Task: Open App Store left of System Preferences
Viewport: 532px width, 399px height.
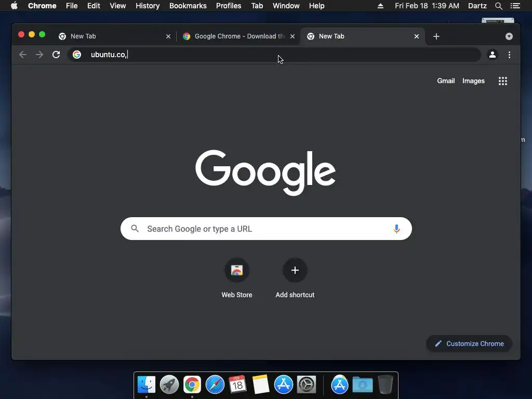Action: [284, 385]
